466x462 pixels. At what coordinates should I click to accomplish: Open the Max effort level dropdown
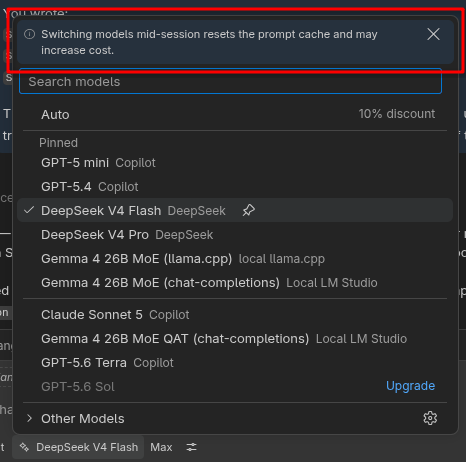(161, 447)
